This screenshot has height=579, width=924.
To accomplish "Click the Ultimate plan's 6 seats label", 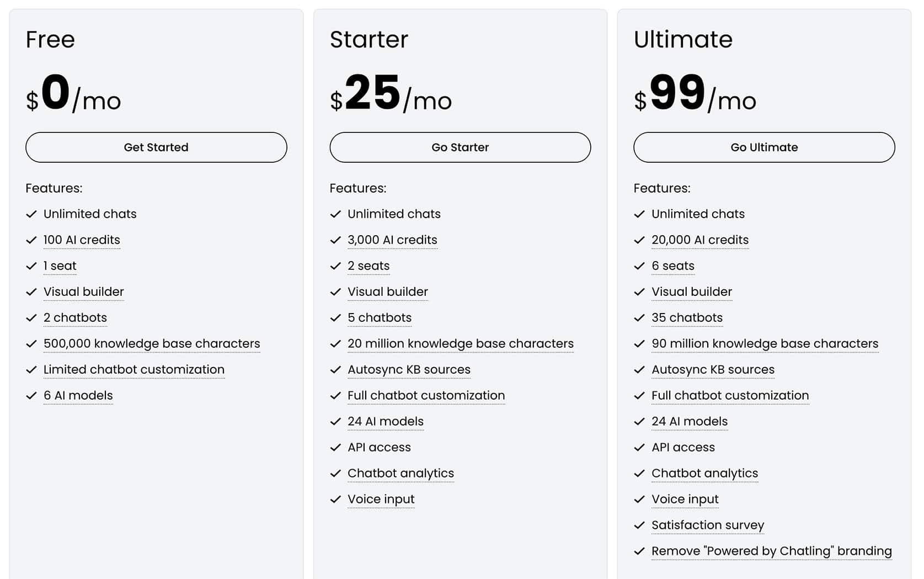I will tap(673, 265).
